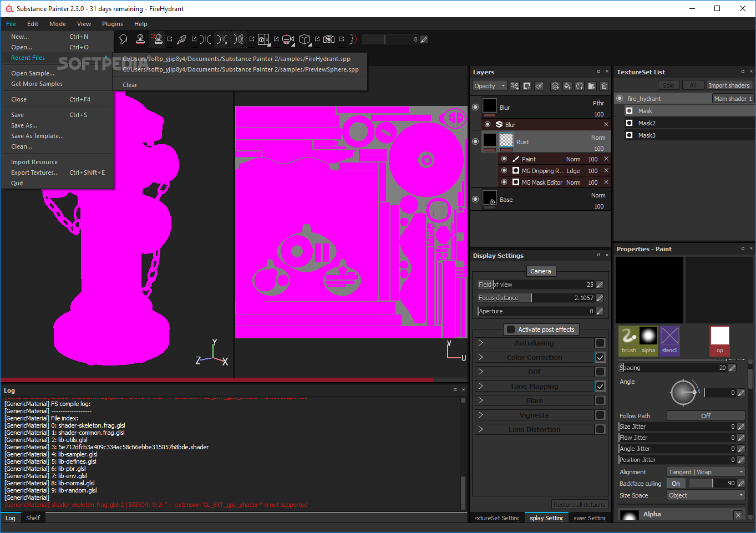The image size is (756, 533).
Task: Toggle visibility of the top Blur layer
Action: click(475, 107)
